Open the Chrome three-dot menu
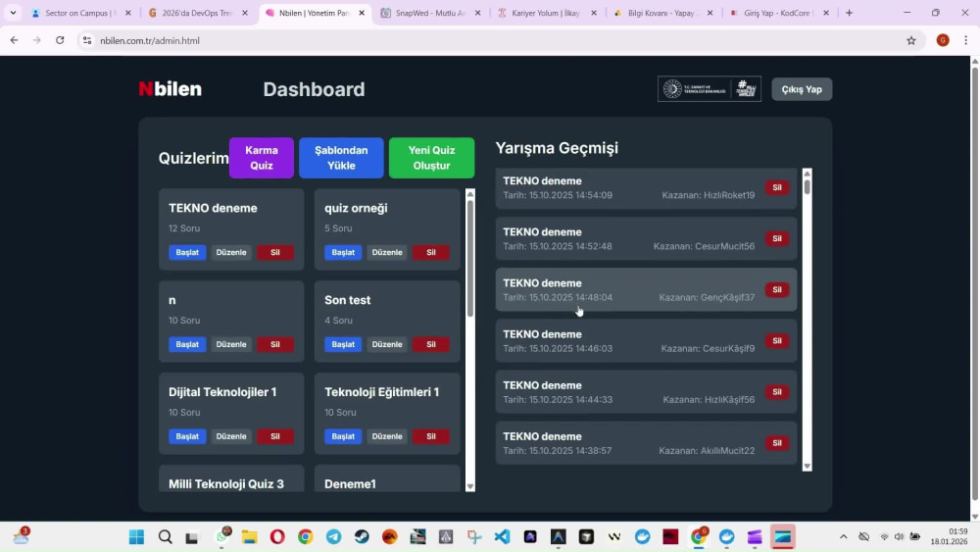This screenshot has width=980, height=552. [x=965, y=40]
